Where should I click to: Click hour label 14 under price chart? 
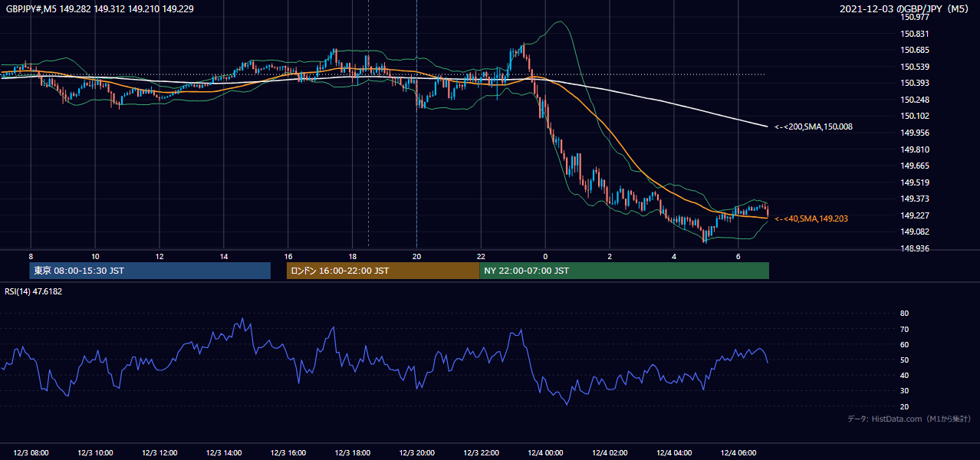[x=224, y=256]
